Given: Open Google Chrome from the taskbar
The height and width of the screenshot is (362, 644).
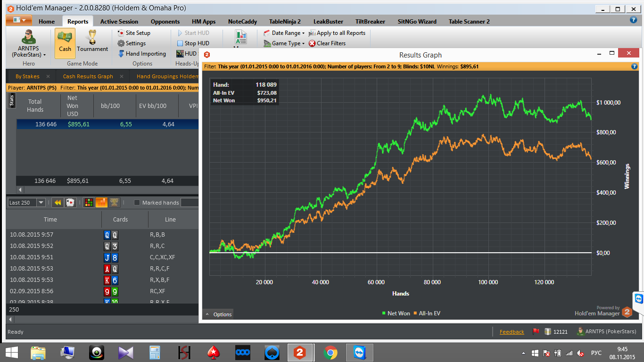Looking at the screenshot, I should [x=330, y=353].
